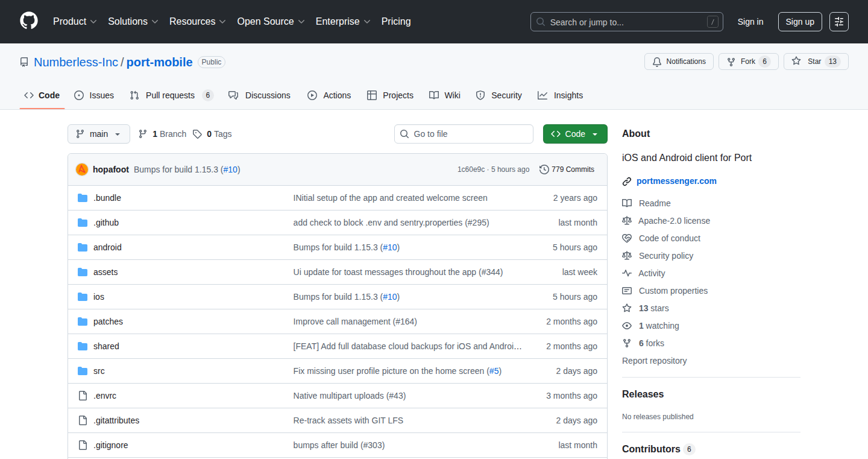The width and height of the screenshot is (868, 459).
Task: Click the Sign up button
Action: coord(800,22)
